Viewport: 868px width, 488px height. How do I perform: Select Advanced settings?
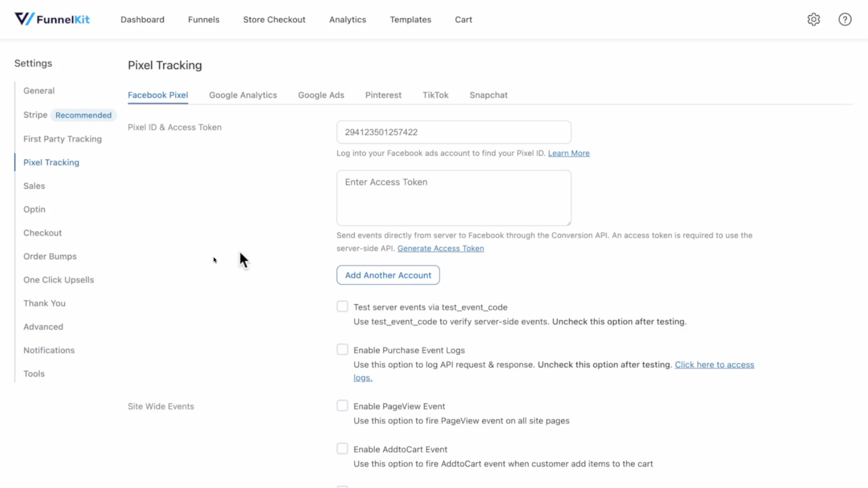(x=43, y=327)
